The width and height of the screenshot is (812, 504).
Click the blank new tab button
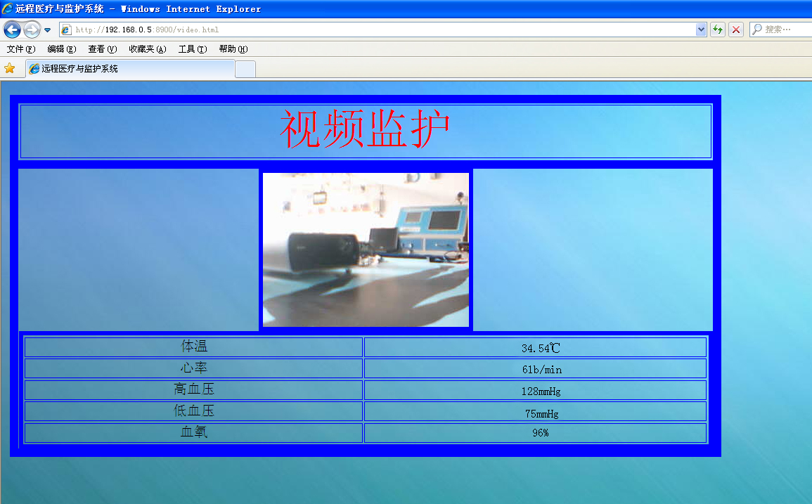tap(245, 70)
